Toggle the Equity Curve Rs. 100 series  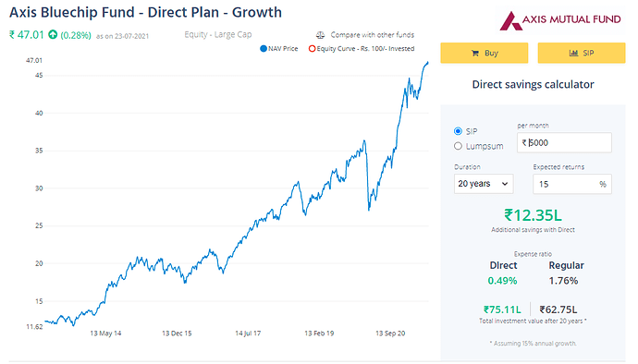362,49
